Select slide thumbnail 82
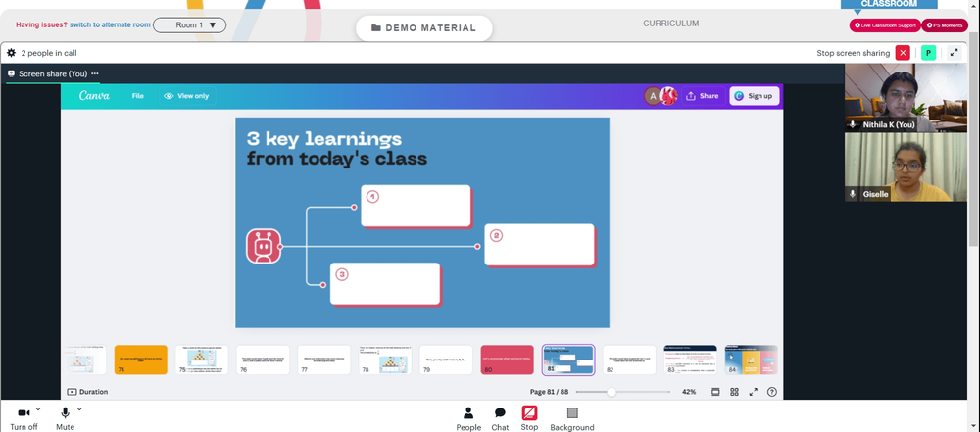This screenshot has width=980, height=432. (x=629, y=360)
